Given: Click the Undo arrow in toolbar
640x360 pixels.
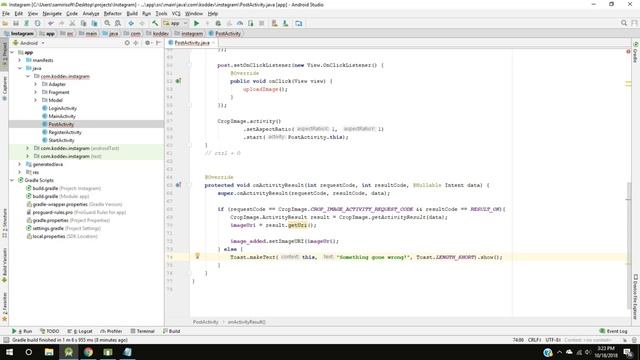Looking at the screenshot, I should (x=51, y=23).
